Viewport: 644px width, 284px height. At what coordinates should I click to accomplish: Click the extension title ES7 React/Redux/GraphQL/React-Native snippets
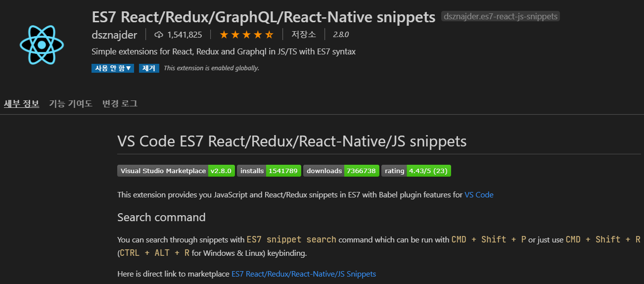click(264, 17)
